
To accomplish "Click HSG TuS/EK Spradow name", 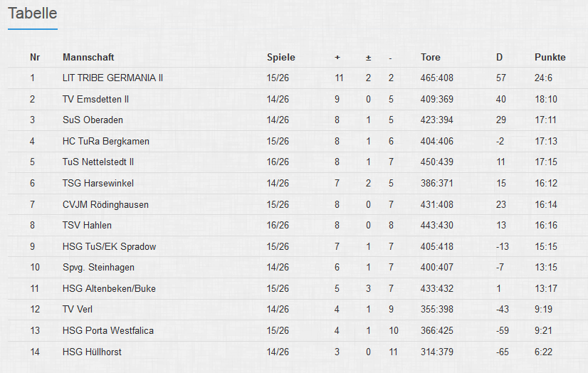I will 109,246.
